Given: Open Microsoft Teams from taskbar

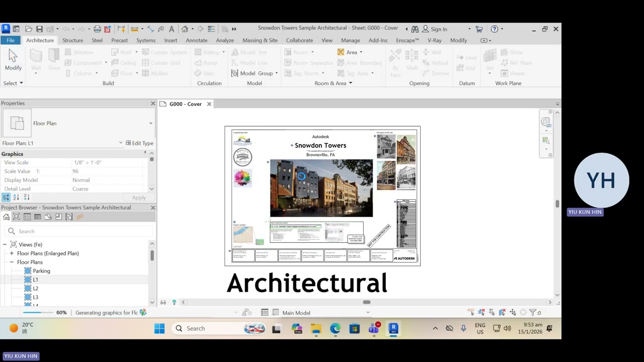Looking at the screenshot, I should (x=374, y=328).
